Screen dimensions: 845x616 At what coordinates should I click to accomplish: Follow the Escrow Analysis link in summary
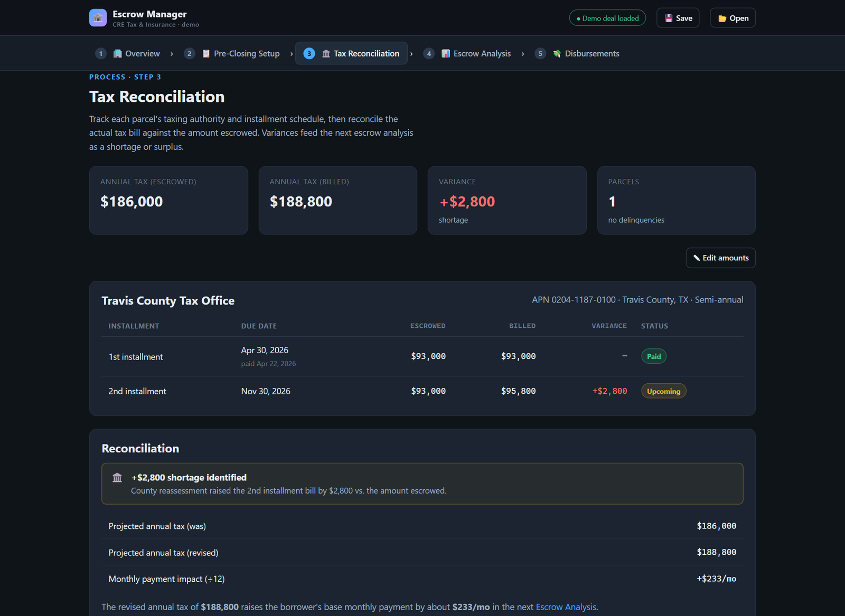[x=566, y=607]
